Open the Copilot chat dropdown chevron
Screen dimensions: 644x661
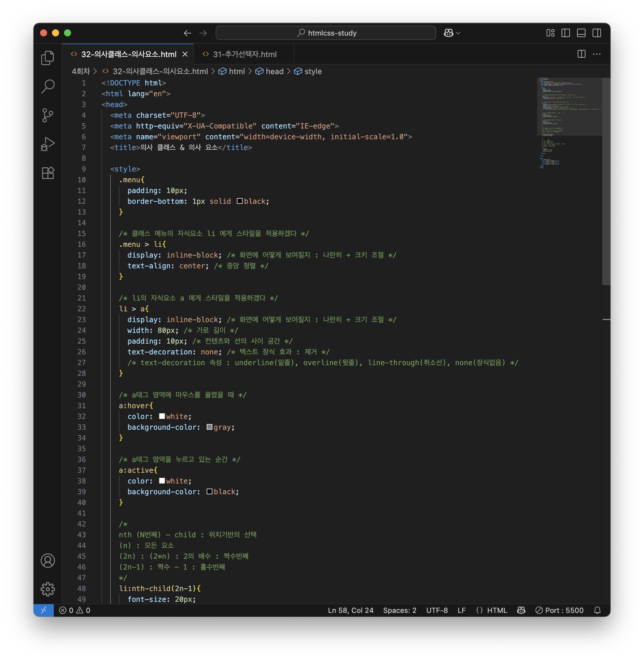point(458,33)
